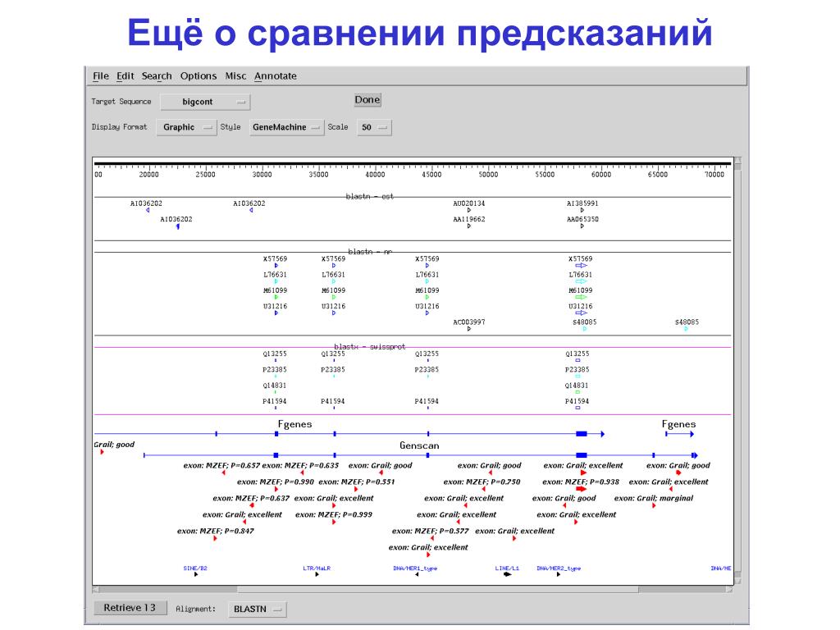
Task: Click the SINE/B2 repeat marker
Action: tap(196, 574)
